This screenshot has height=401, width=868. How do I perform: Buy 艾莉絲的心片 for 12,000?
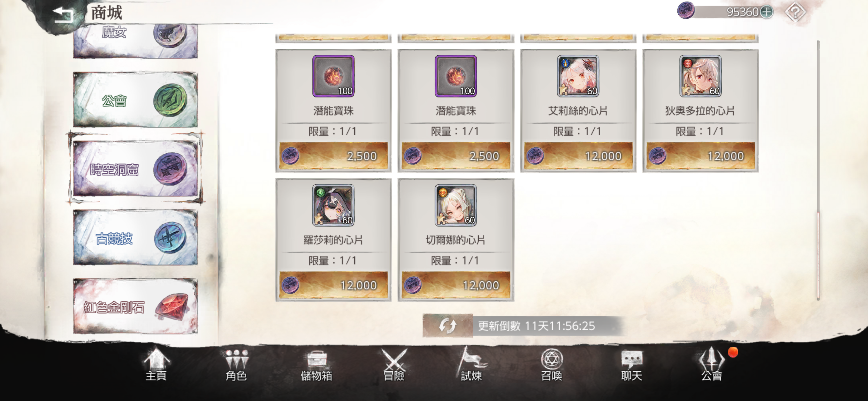pos(578,156)
